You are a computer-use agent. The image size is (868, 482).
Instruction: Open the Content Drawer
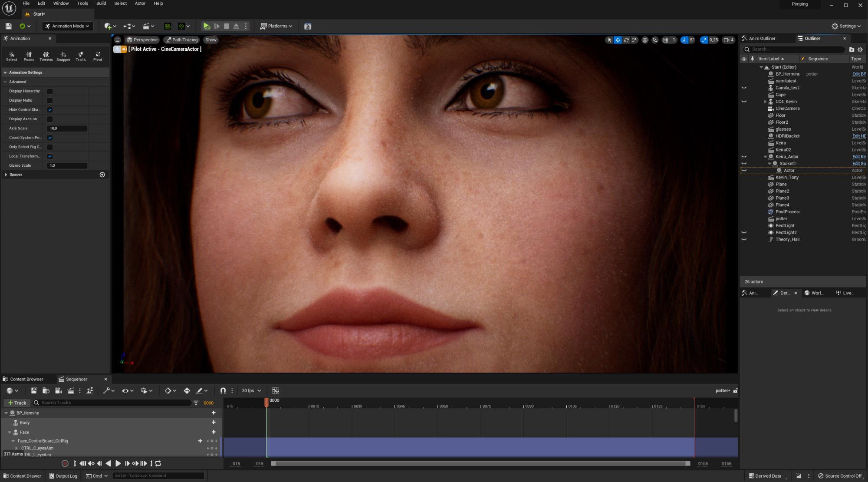tap(22, 476)
